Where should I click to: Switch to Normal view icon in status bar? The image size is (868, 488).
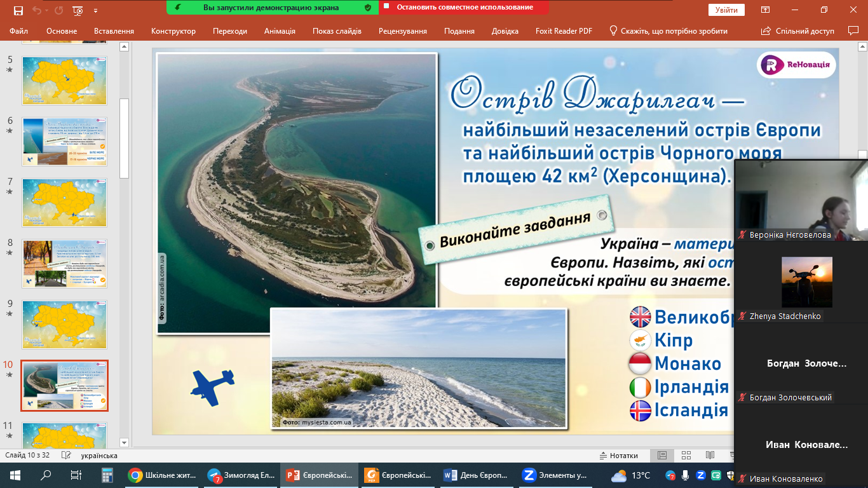(x=662, y=456)
